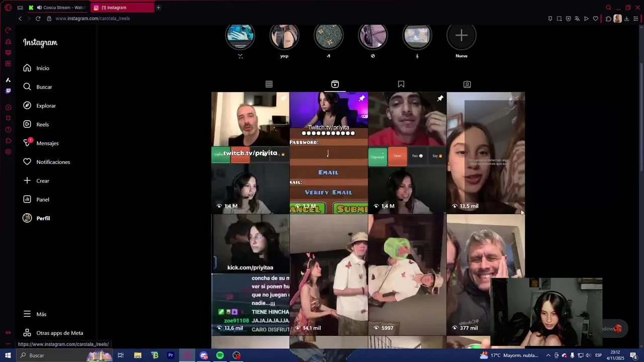Go back to previous page
The image size is (644, 362).
click(20, 19)
